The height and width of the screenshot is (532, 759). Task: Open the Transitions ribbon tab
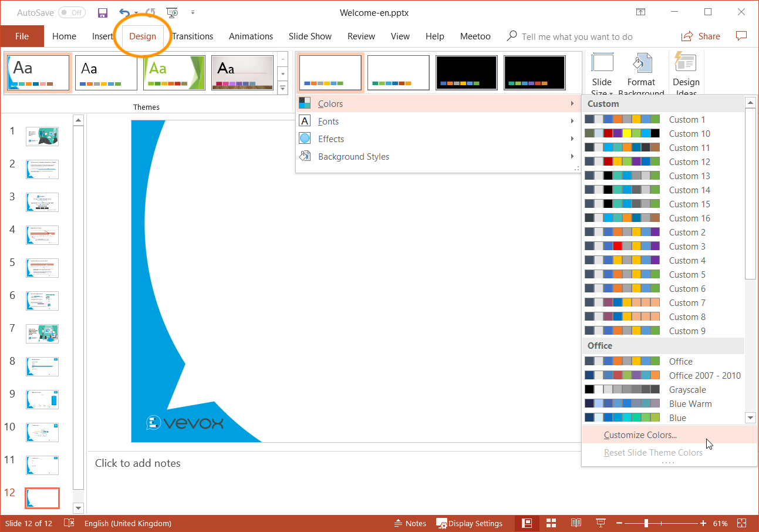click(x=193, y=36)
